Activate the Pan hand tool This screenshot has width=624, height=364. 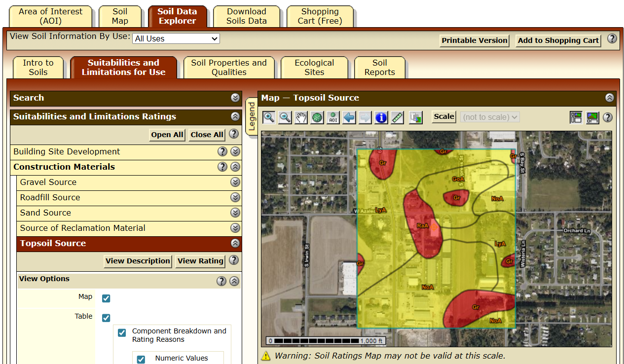[x=301, y=117]
